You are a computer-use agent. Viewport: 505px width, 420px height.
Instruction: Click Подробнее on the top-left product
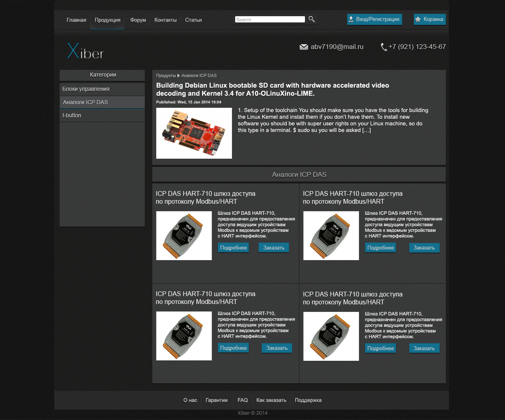pos(233,247)
